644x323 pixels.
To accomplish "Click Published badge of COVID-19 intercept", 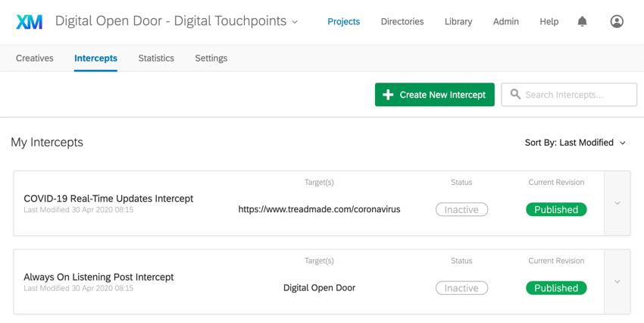I will pyautogui.click(x=556, y=209).
